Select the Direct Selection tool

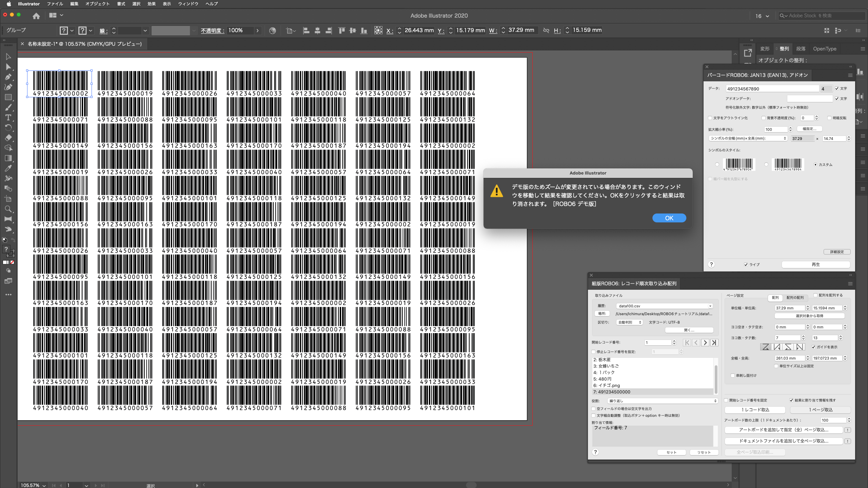(8, 67)
